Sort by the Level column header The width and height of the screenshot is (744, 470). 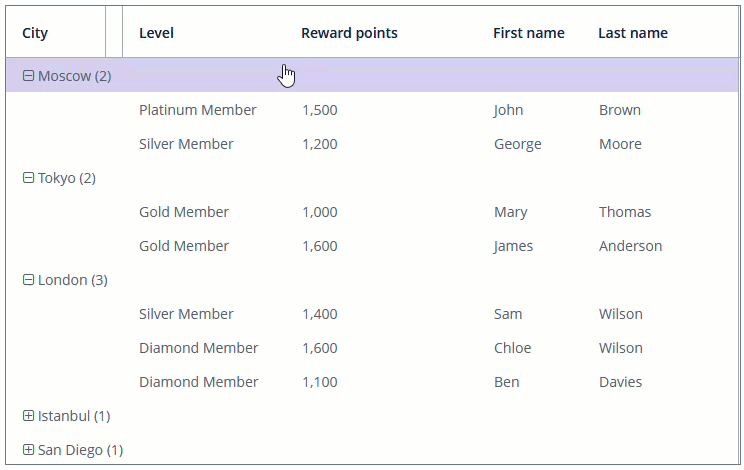(x=156, y=33)
